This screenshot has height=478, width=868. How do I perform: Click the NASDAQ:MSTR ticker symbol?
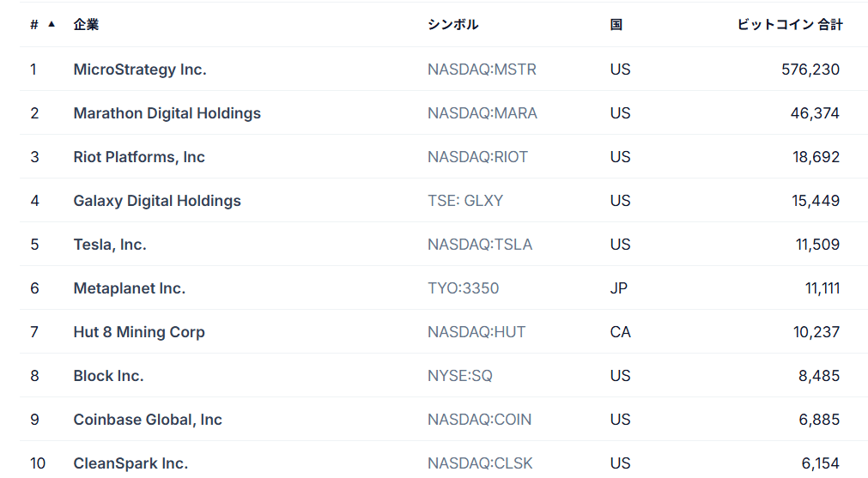click(482, 70)
